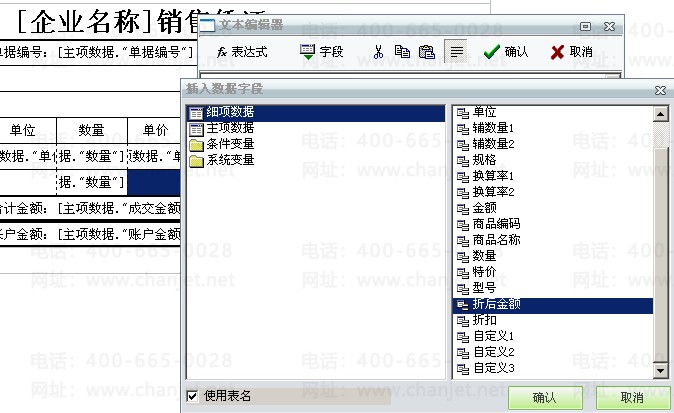Screen dimensions: 674x413
Task: Click the 表达式 (expression) fx toolbar button
Action: [242, 51]
